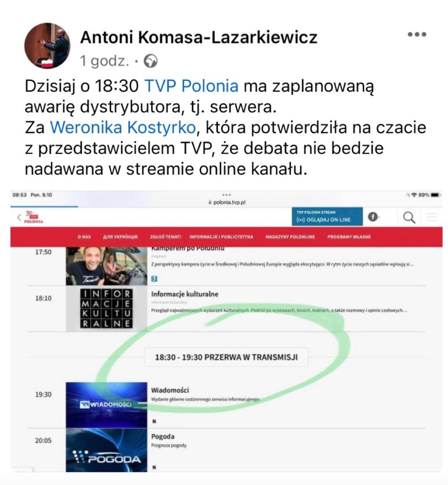Open the search magnifier icon
This screenshot has height=485, width=448.
[409, 218]
